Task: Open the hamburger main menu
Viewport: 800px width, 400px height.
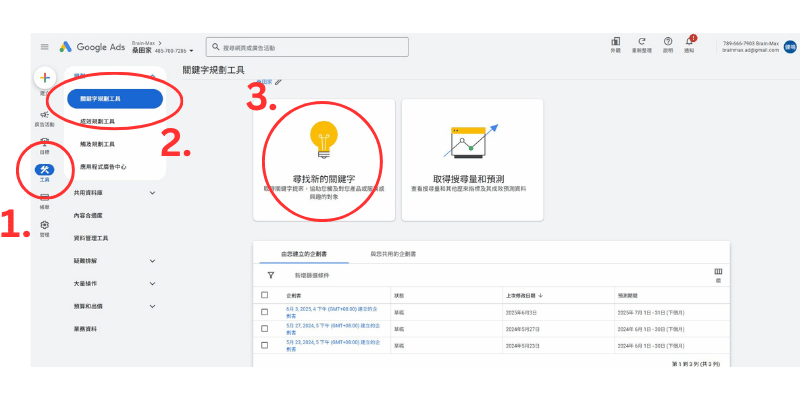Action: click(45, 47)
